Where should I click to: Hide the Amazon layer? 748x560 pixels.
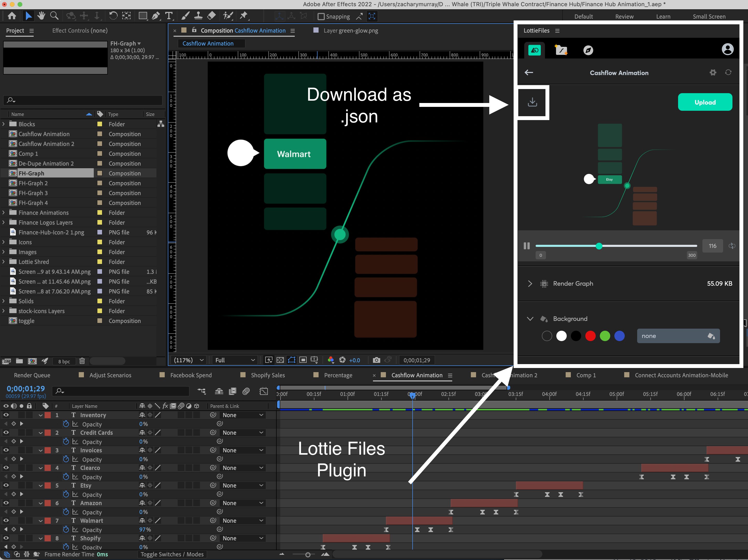(6, 503)
